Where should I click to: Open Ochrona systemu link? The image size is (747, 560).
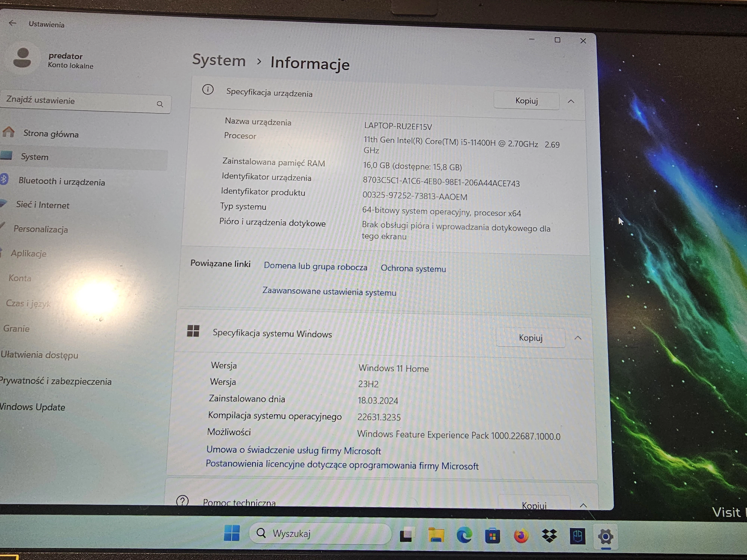click(x=413, y=269)
